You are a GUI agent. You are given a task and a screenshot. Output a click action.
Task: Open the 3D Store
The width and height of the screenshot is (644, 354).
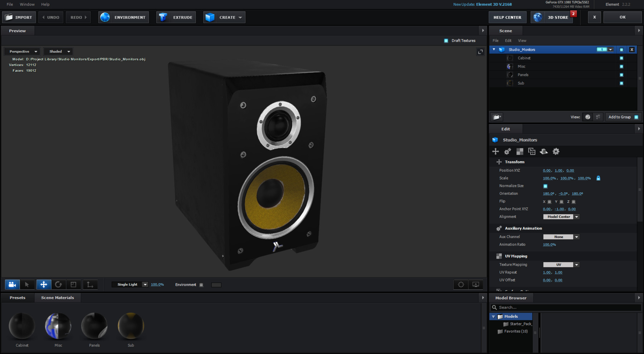[x=557, y=17]
